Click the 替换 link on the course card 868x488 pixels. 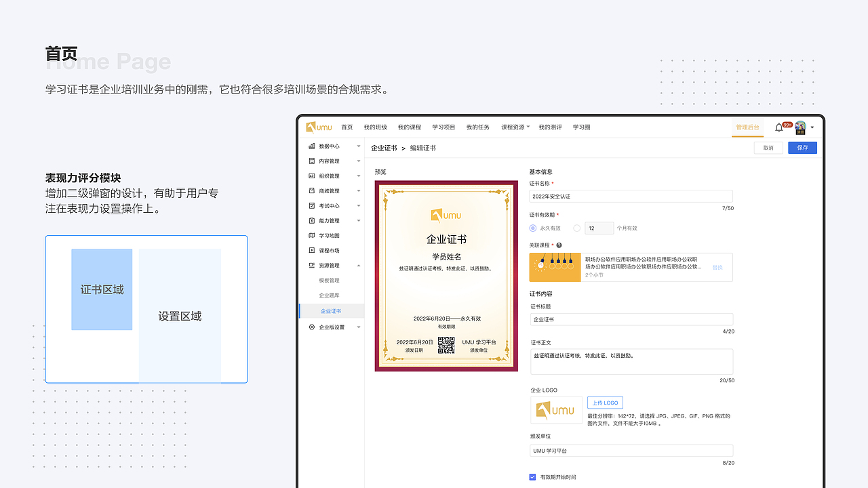coord(717,267)
